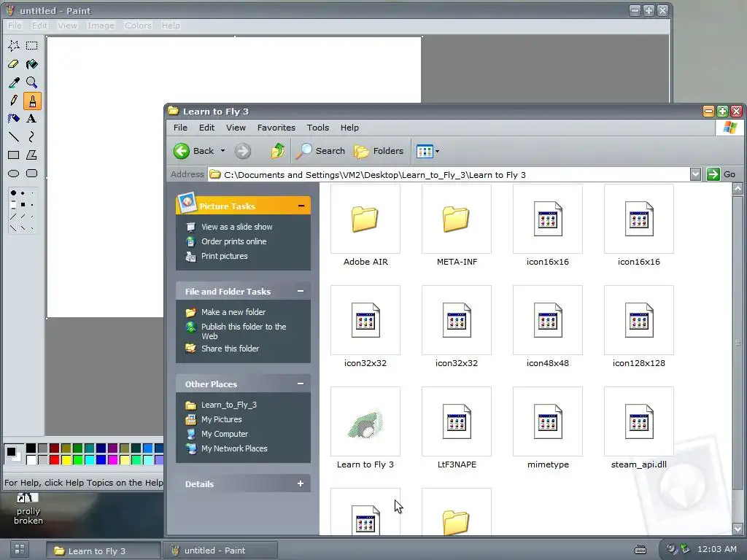Click the Forward arrow in Explorer toolbar
Viewport: 747px width, 560px height.
tap(243, 151)
